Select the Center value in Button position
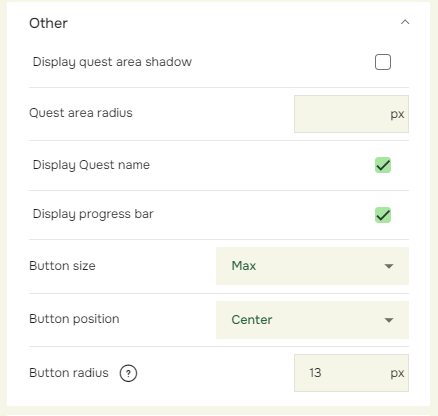The height and width of the screenshot is (416, 438). [252, 320]
